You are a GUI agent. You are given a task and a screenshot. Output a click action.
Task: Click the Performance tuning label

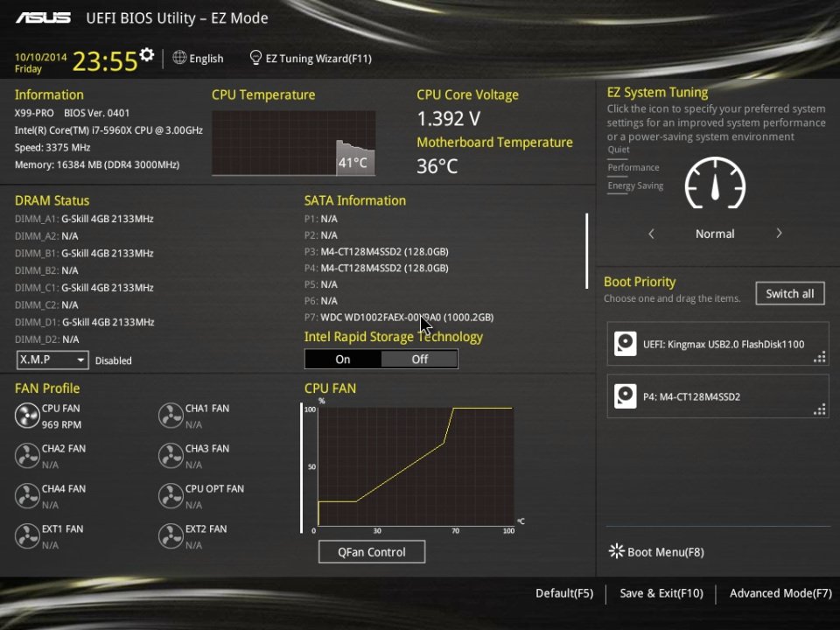pos(633,168)
